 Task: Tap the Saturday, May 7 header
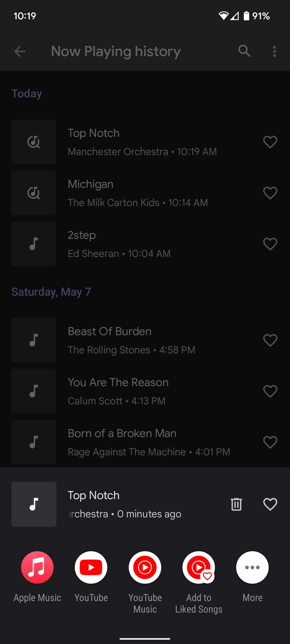coord(51,292)
